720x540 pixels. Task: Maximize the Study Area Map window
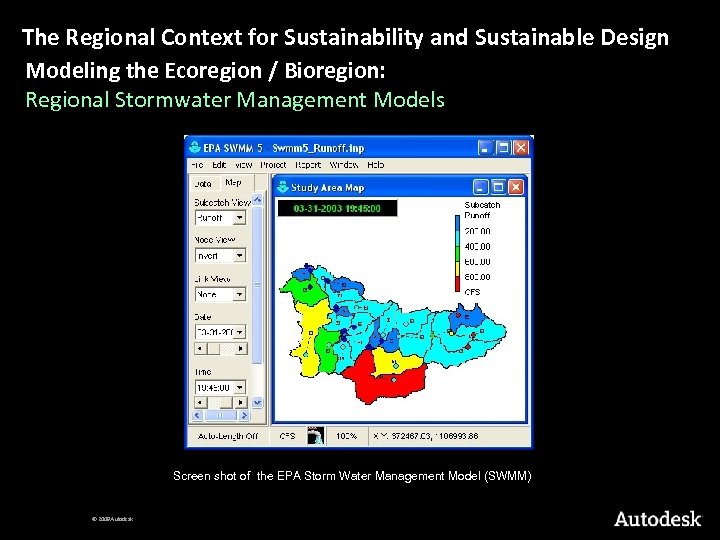tap(498, 187)
